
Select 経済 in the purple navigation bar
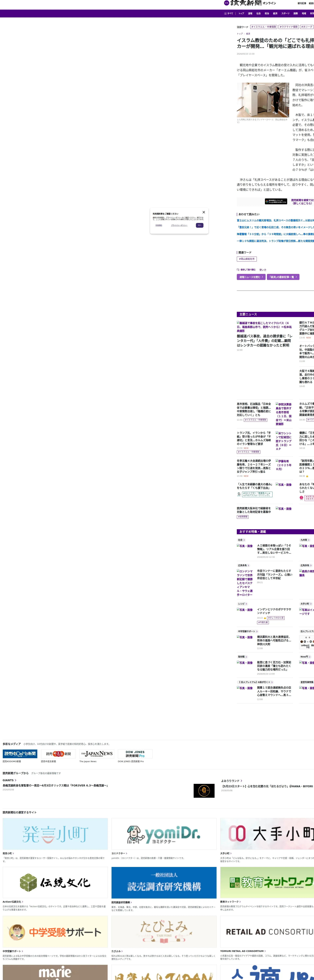(x=275, y=13)
